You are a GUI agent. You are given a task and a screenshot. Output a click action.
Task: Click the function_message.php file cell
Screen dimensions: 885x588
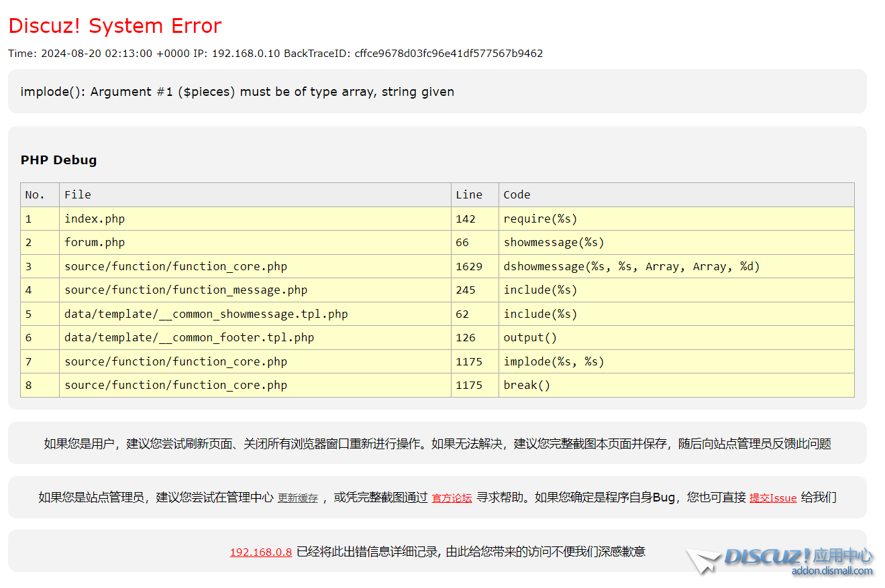tap(186, 290)
